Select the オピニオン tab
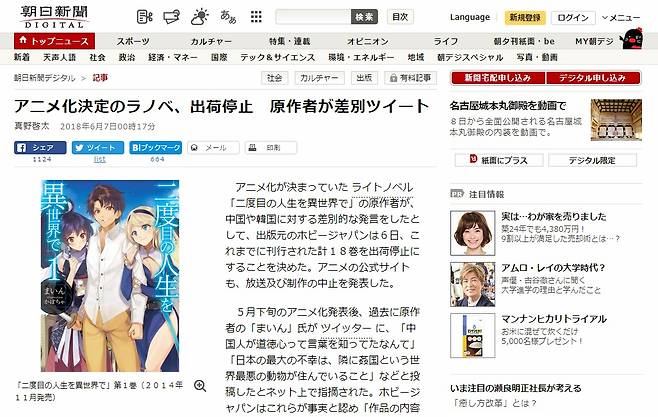Image resolution: width=658 pixels, height=417 pixels. click(x=368, y=41)
